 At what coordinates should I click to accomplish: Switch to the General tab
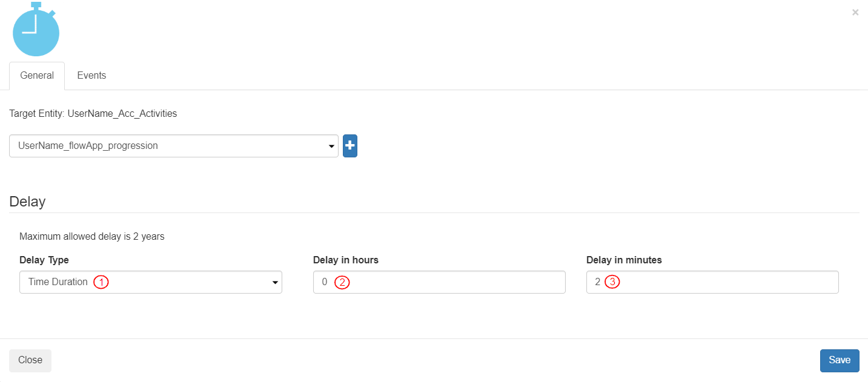pos(37,76)
